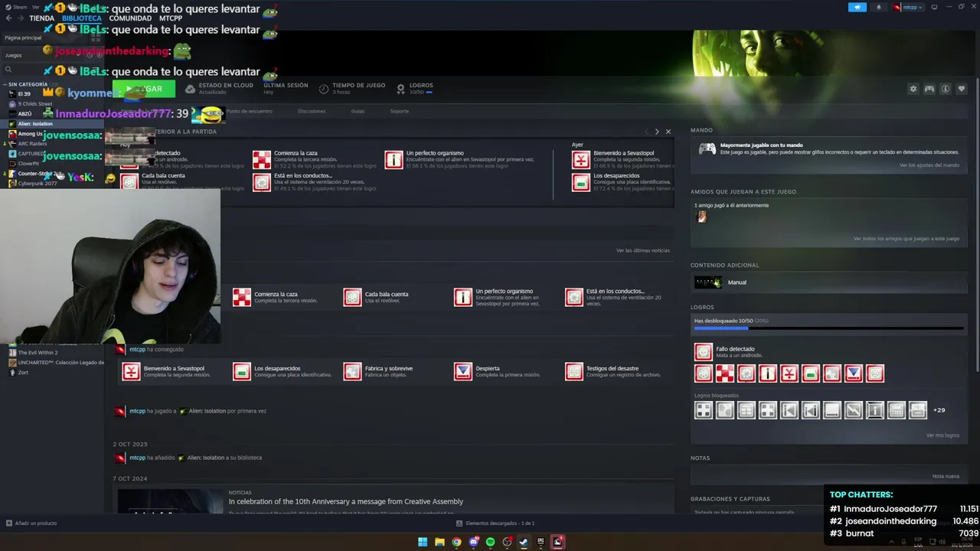Click the achievements progress bar 10/50

pyautogui.click(x=828, y=328)
